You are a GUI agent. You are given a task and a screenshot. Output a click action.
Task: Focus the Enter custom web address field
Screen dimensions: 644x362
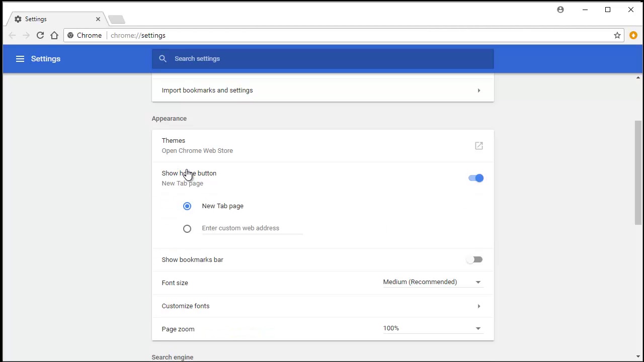252,228
